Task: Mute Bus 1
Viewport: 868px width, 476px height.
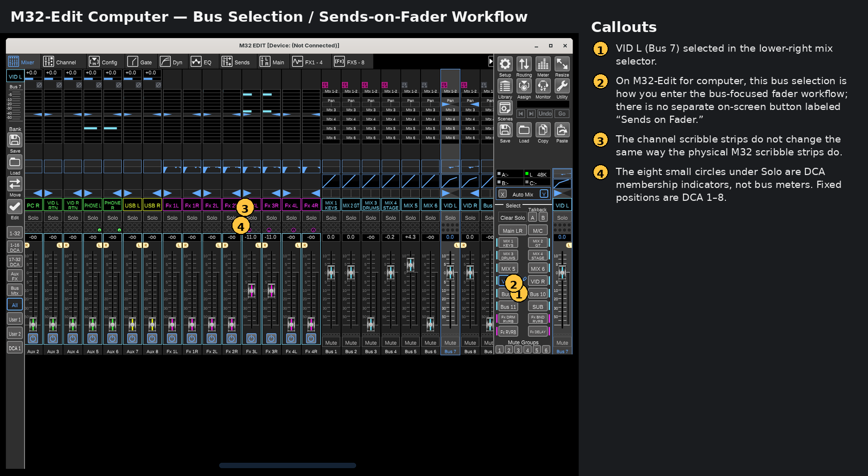Action: coord(331,343)
